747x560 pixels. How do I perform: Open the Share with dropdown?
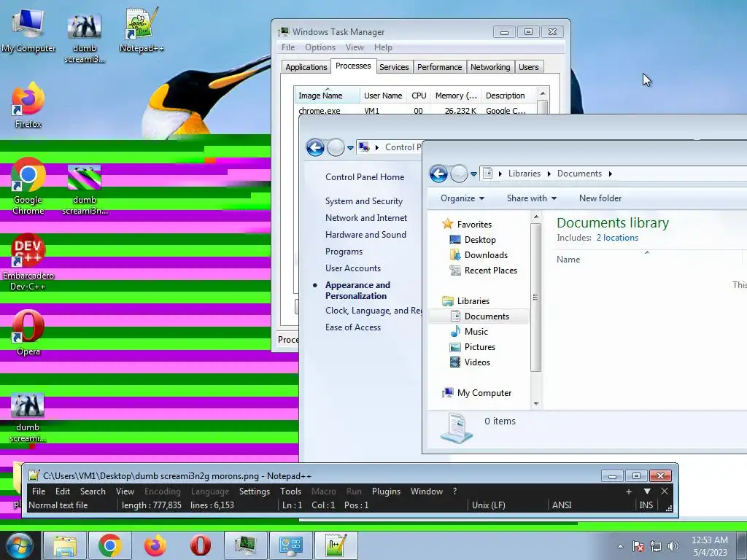532,198
